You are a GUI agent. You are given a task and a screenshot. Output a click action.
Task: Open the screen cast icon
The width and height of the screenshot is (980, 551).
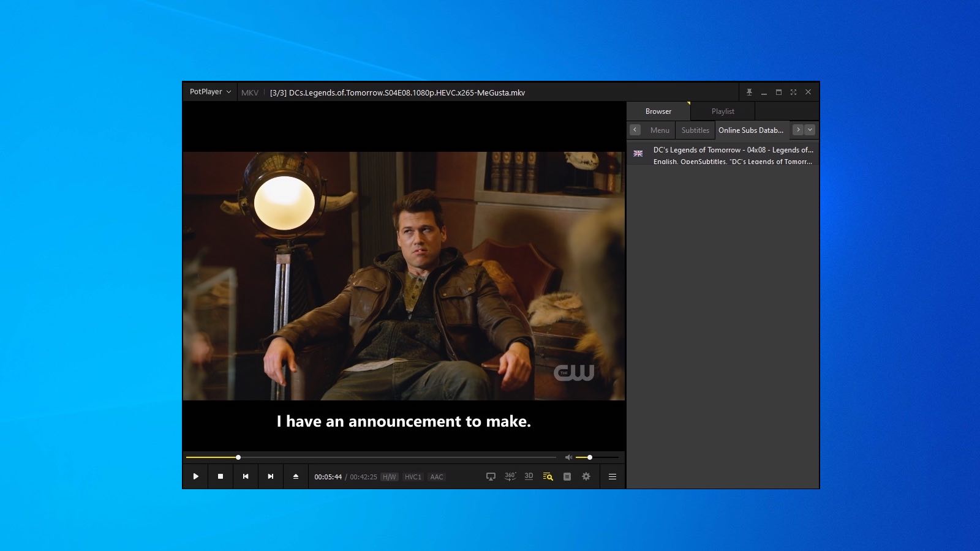tap(491, 476)
